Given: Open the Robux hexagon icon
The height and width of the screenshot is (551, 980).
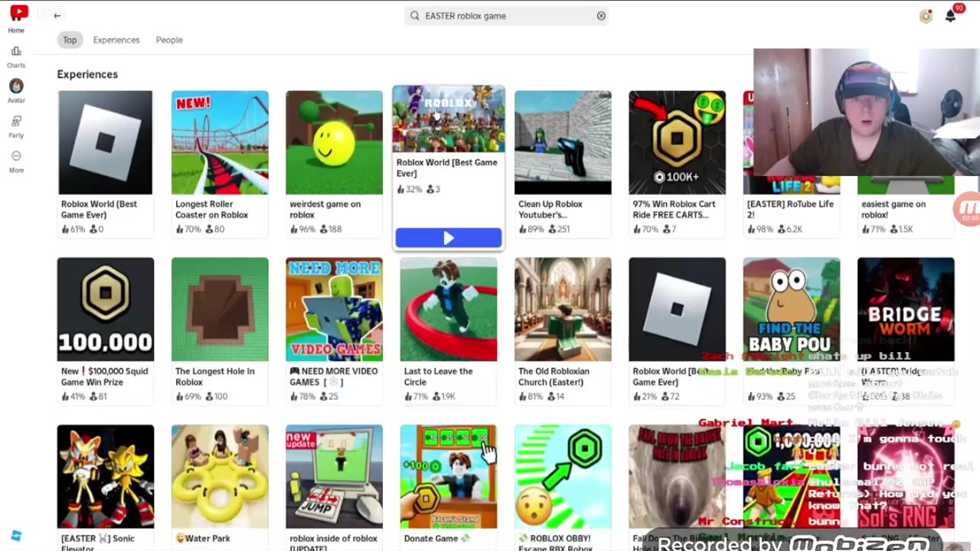Looking at the screenshot, I should pyautogui.click(x=926, y=16).
